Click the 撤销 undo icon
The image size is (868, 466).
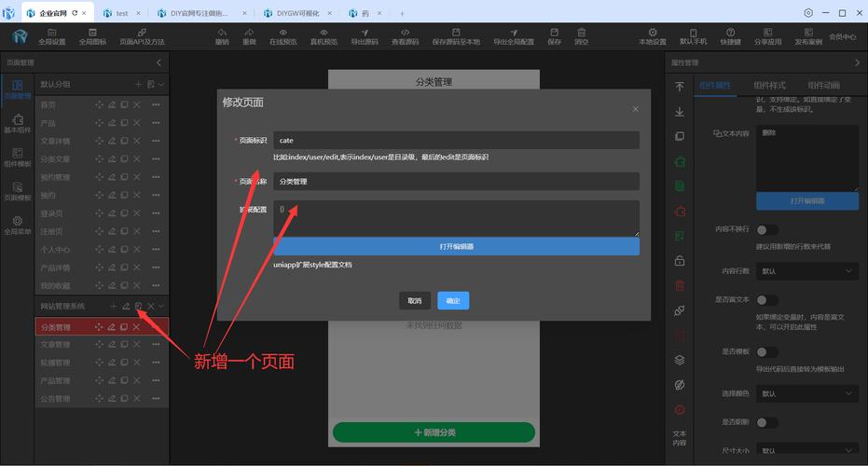[x=222, y=36]
